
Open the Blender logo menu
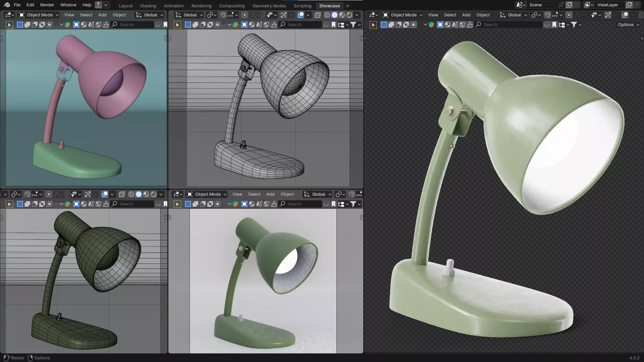[x=7, y=5]
